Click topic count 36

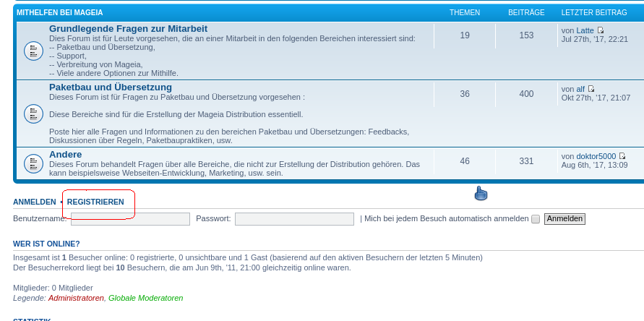[x=465, y=94]
